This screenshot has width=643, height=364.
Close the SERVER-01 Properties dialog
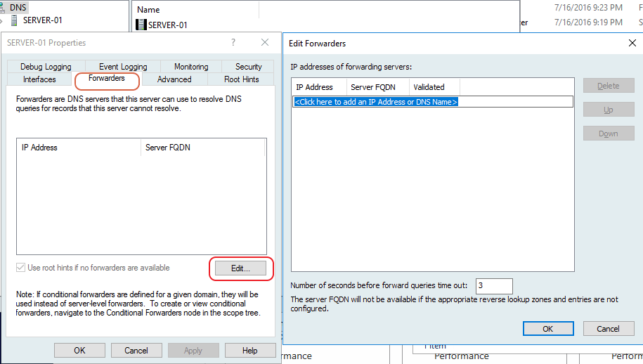265,42
